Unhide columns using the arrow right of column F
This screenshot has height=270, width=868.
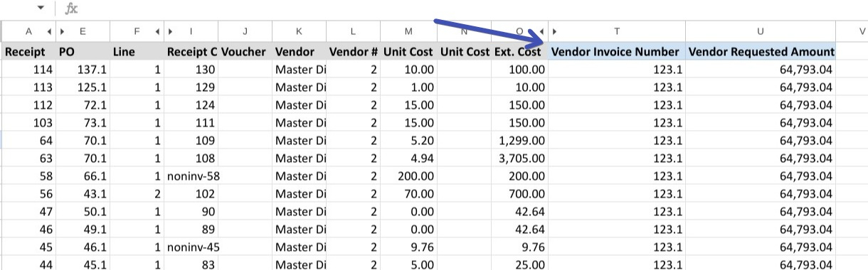157,31
